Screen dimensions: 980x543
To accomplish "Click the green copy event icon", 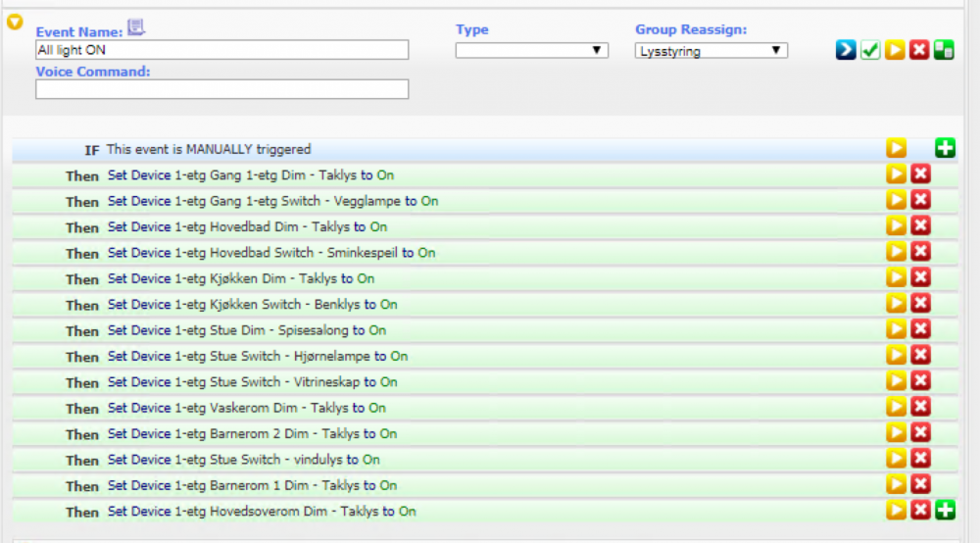I will coord(944,50).
